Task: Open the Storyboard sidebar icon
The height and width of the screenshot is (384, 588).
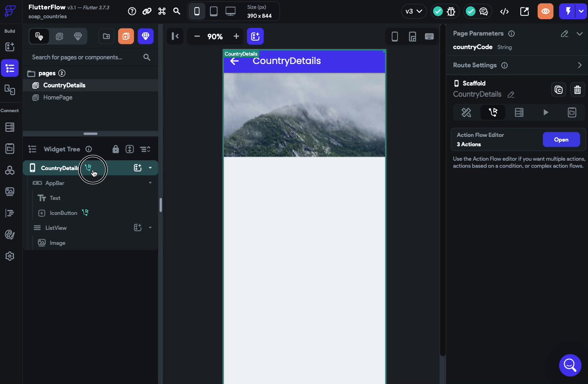Action: click(10, 89)
